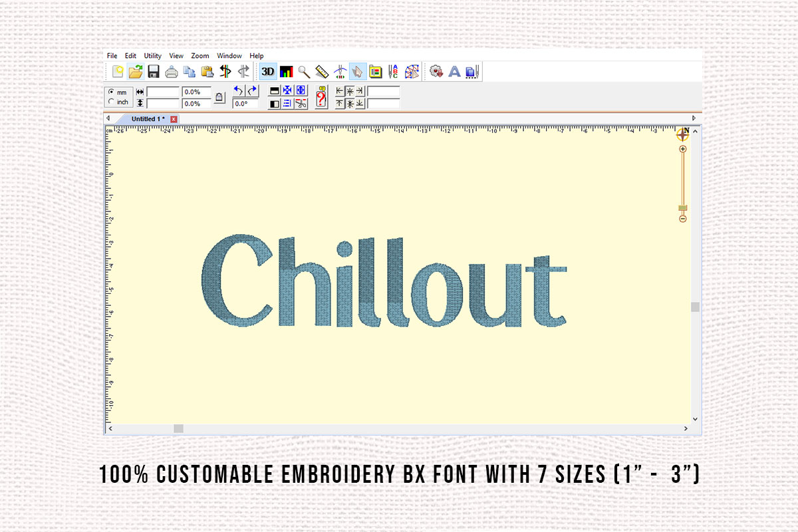
Task: Open the Sfumato digitizing tool icon
Action: tap(412, 71)
